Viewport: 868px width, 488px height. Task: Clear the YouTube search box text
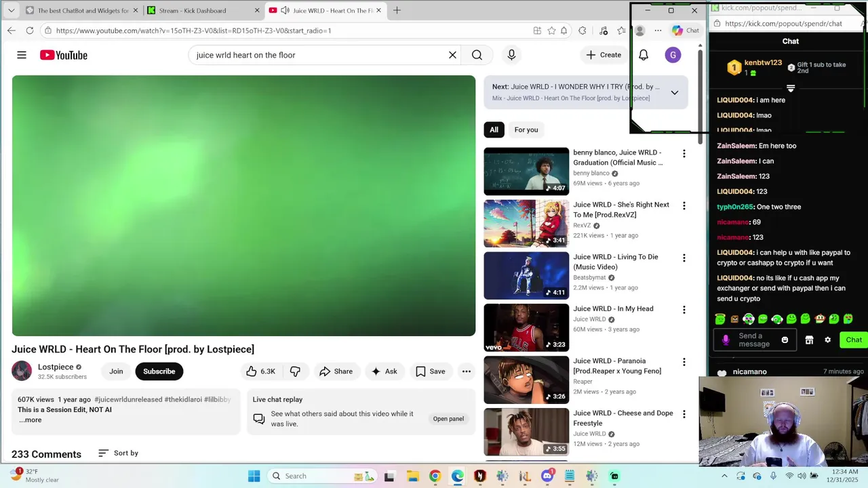click(x=452, y=55)
